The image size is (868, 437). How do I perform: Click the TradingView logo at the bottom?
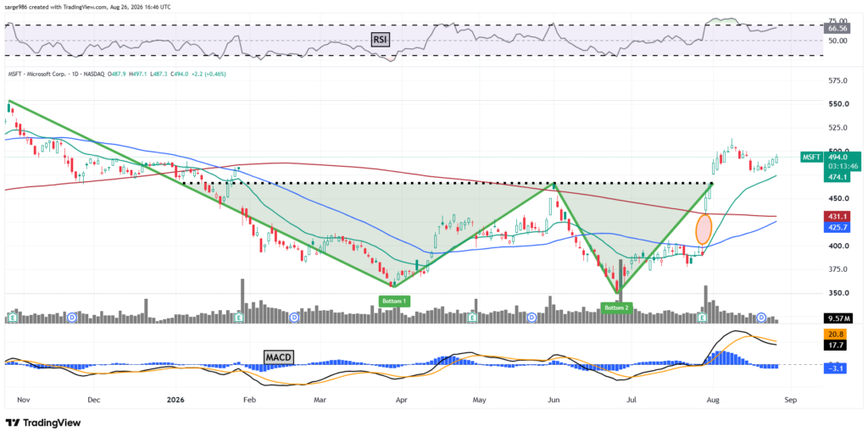click(43, 423)
